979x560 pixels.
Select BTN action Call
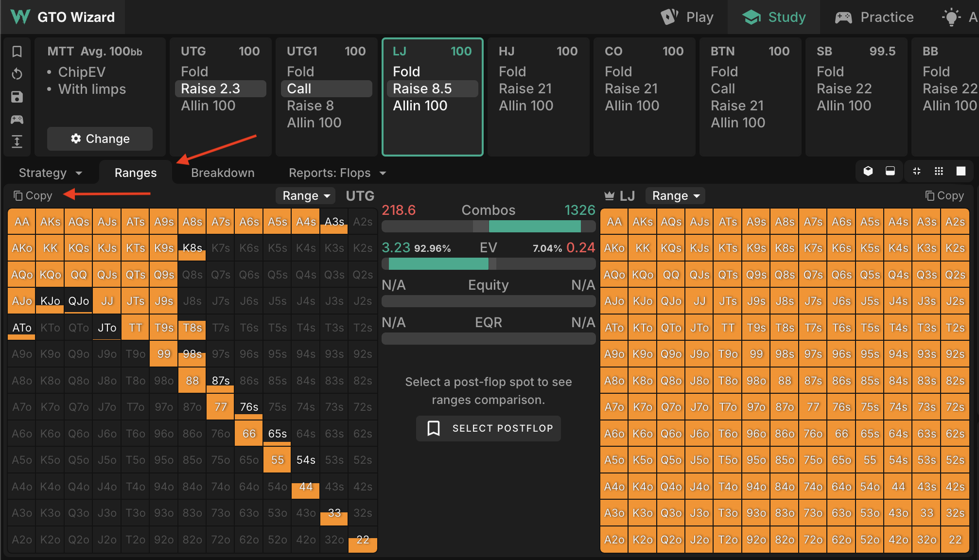(723, 89)
